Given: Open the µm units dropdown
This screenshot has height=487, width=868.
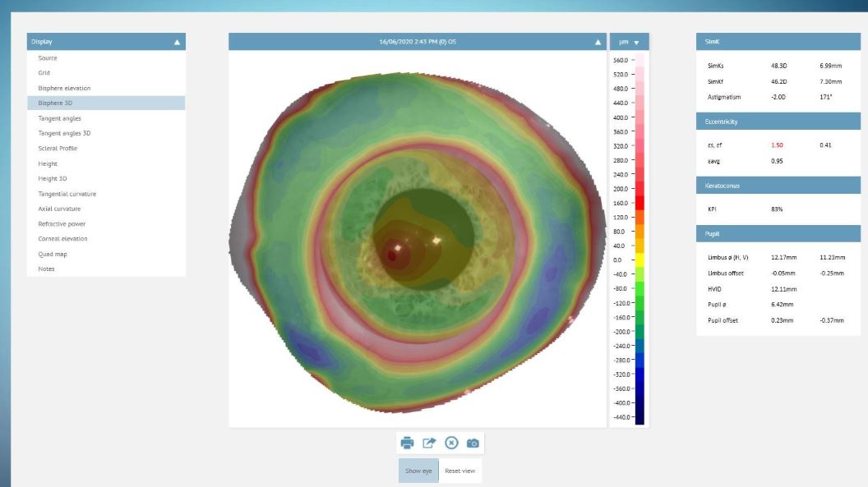Looking at the screenshot, I should click(x=630, y=42).
